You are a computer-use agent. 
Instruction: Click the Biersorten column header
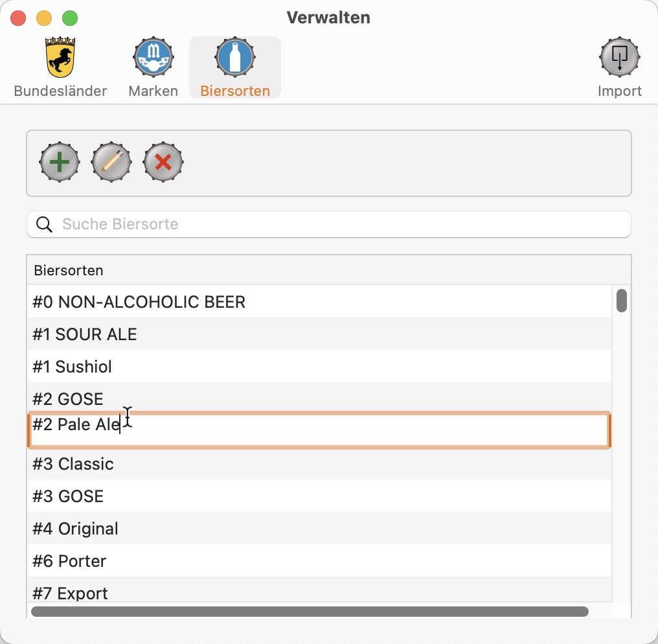pos(329,270)
